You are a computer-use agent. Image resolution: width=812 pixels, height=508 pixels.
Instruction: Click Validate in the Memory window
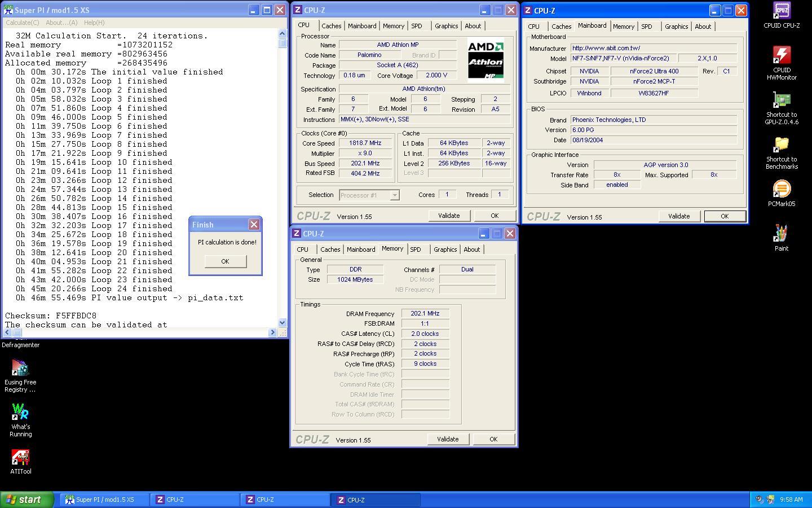448,439
